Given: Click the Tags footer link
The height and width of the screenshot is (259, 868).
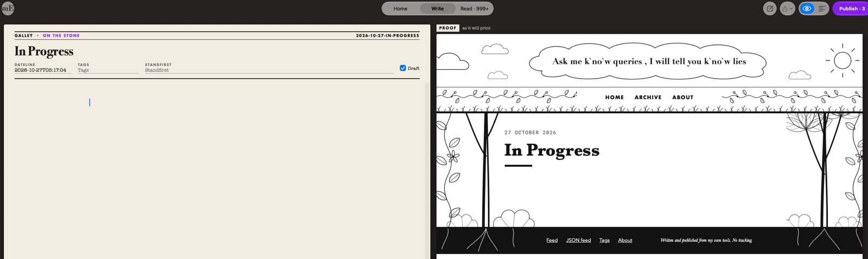Looking at the screenshot, I should [604, 241].
